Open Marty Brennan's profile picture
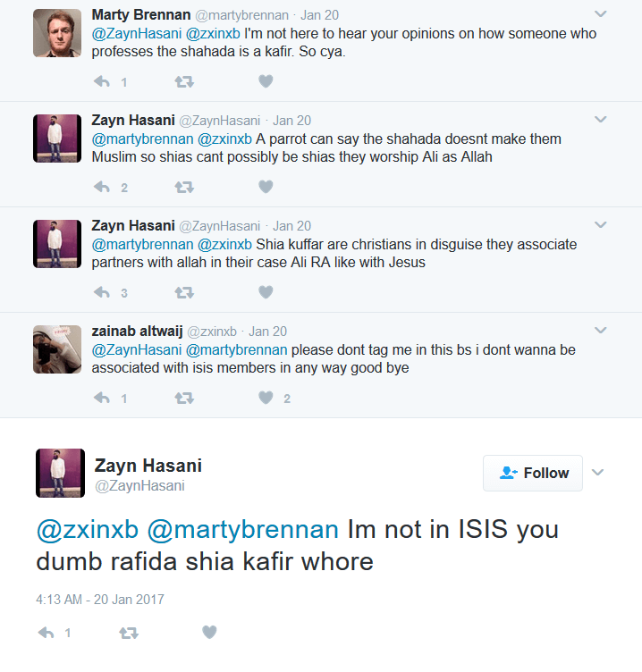The image size is (642, 672). pos(58,33)
